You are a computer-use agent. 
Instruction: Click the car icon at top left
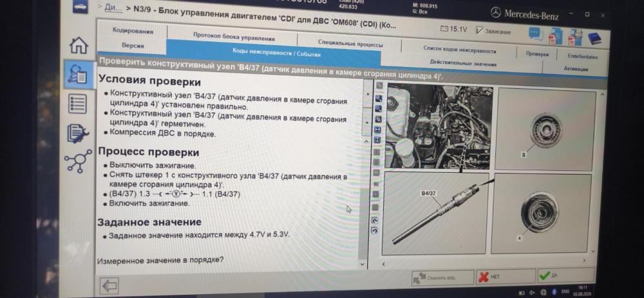[x=80, y=6]
